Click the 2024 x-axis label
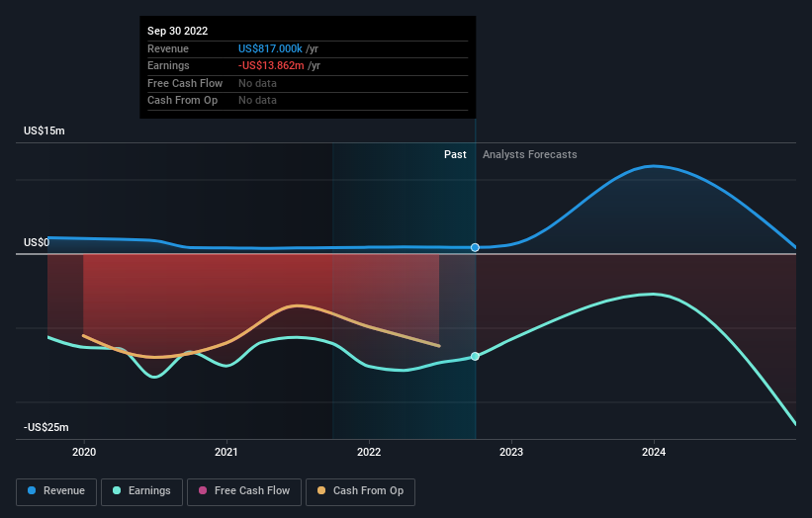Viewport: 812px width, 518px height. 654,453
